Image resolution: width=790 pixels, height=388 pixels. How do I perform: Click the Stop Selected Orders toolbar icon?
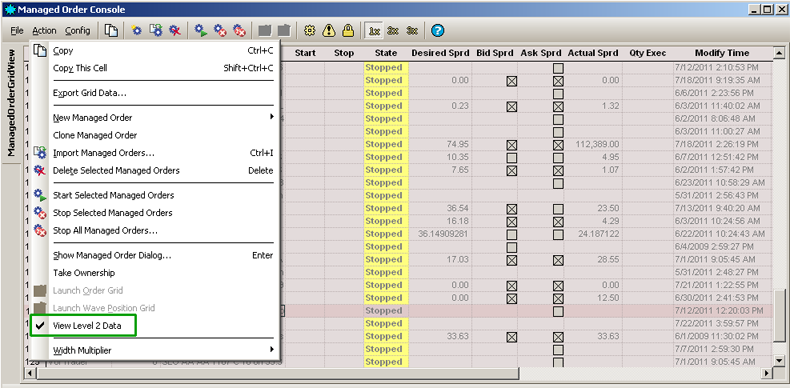[x=220, y=31]
